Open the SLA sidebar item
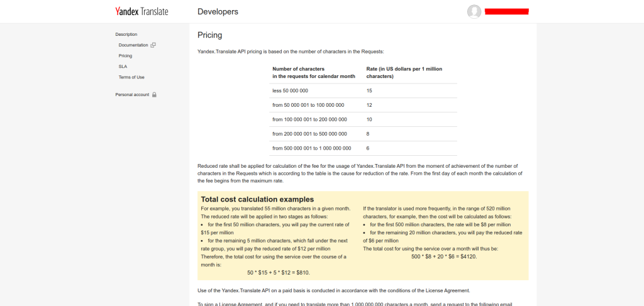 click(x=123, y=67)
